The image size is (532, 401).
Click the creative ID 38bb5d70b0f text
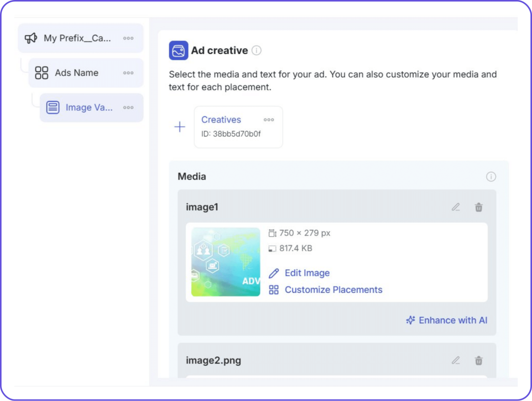point(231,134)
